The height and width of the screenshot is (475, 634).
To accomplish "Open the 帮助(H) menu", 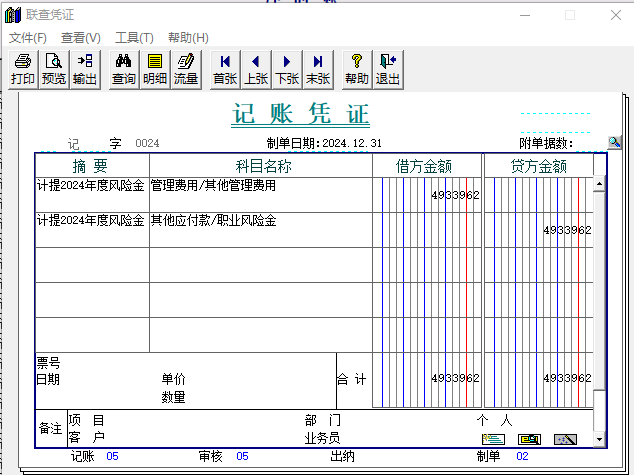I will (188, 38).
